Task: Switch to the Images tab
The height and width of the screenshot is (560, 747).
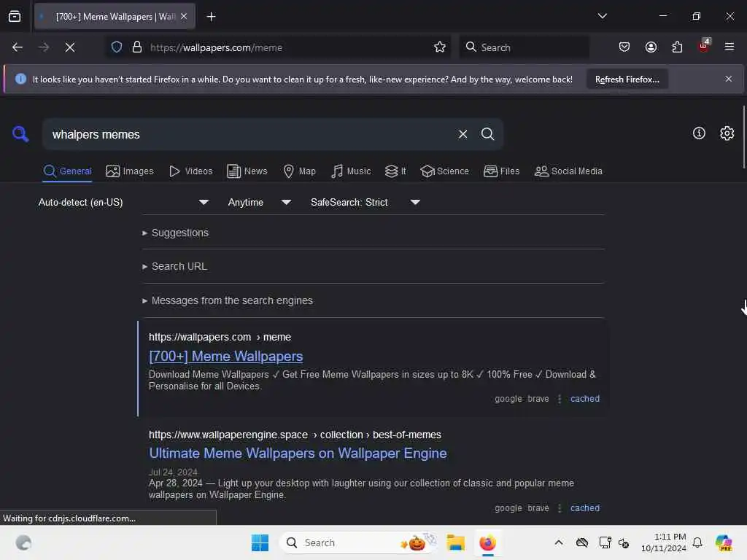Action: click(x=130, y=171)
